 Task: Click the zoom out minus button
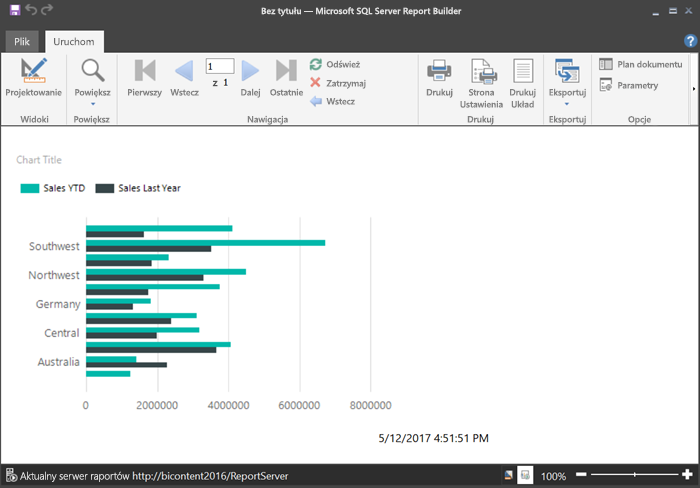581,474
